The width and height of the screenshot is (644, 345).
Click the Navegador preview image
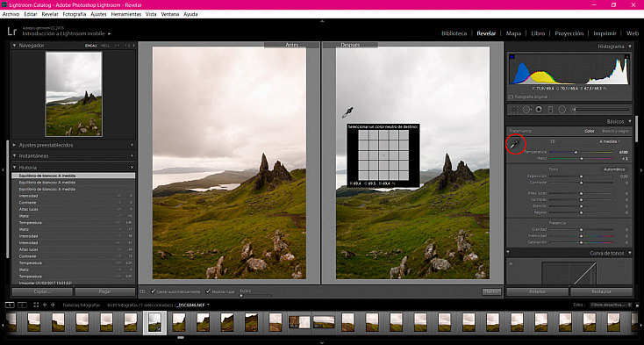pos(74,94)
